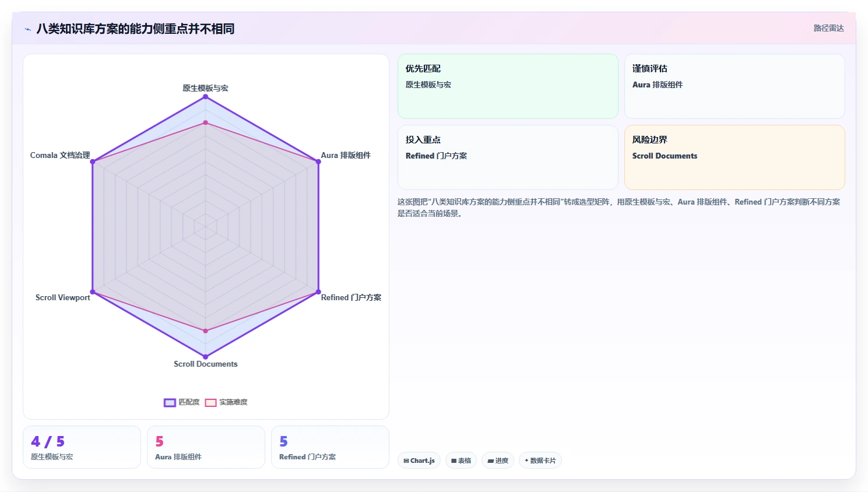Viewport: 868px width, 492px height.
Task: Click Refined 门户方案 text in 投入重点 card
Action: pyautogui.click(x=436, y=156)
